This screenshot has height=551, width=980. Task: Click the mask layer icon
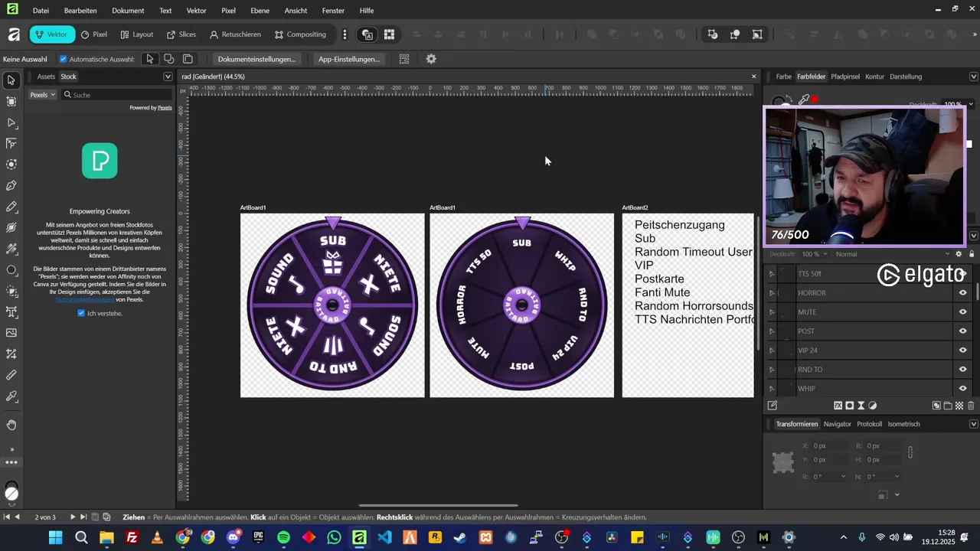(850, 406)
